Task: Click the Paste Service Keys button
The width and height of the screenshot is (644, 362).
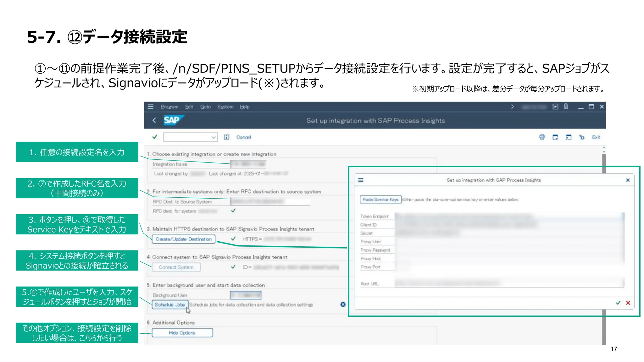Action: [380, 200]
